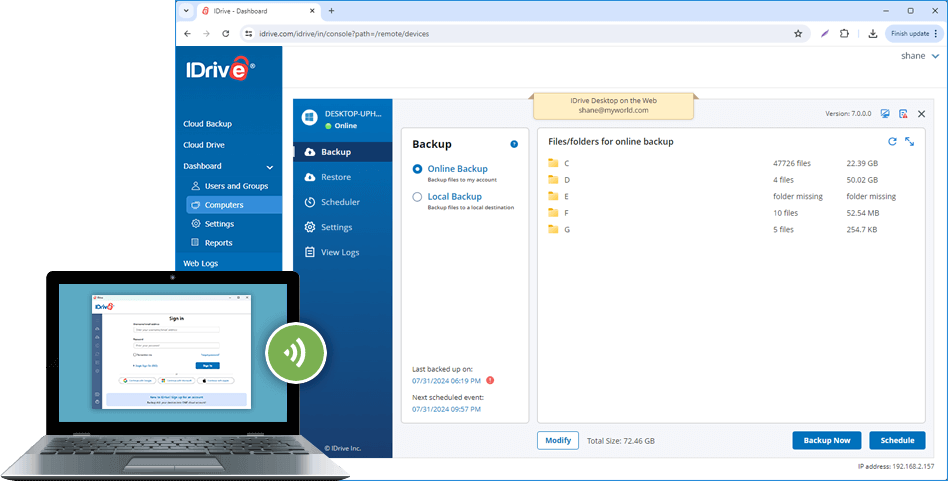
Task: Click the remote desktop monitor icon
Action: pyautogui.click(x=886, y=114)
